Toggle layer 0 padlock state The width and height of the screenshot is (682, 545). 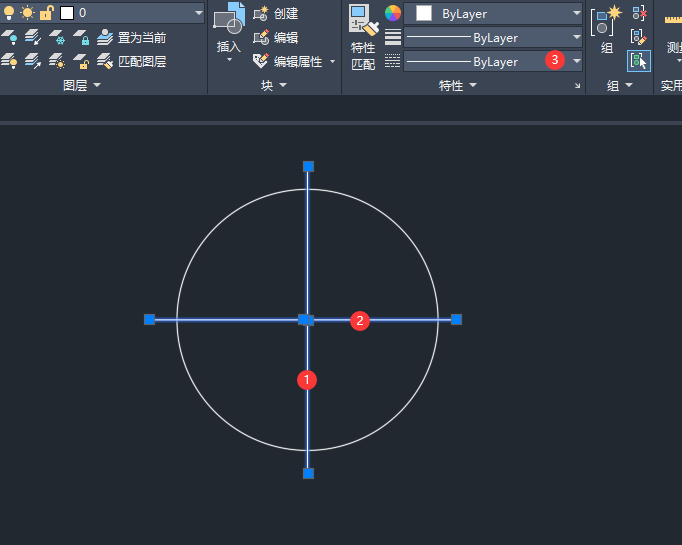click(46, 13)
